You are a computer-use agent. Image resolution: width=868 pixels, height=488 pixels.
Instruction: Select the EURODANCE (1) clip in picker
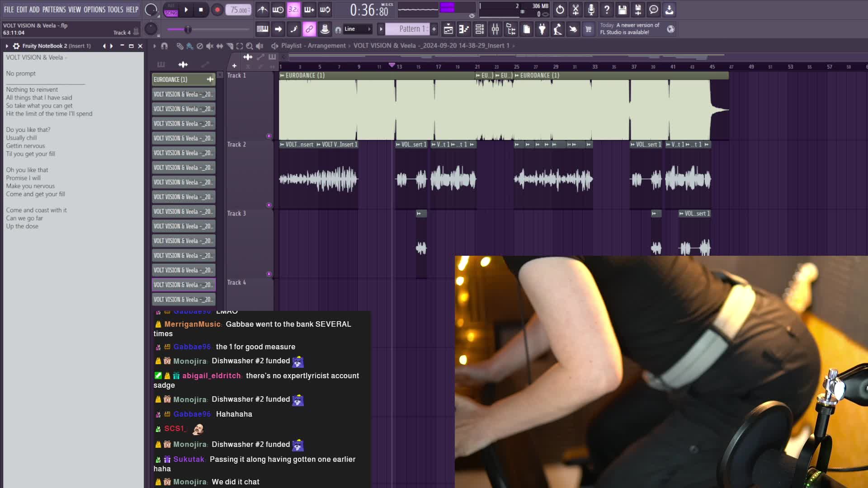[183, 80]
